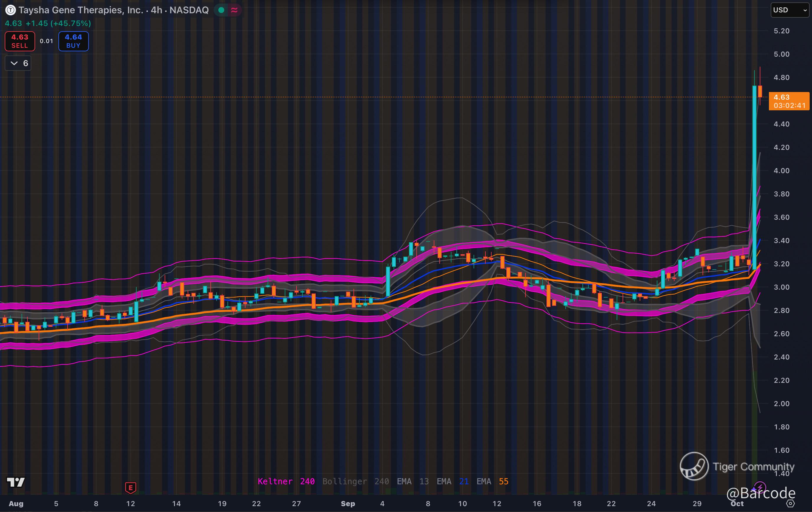Screen dimensions: 812x512
Task: Click the Tiger Community logo
Action: 694,466
